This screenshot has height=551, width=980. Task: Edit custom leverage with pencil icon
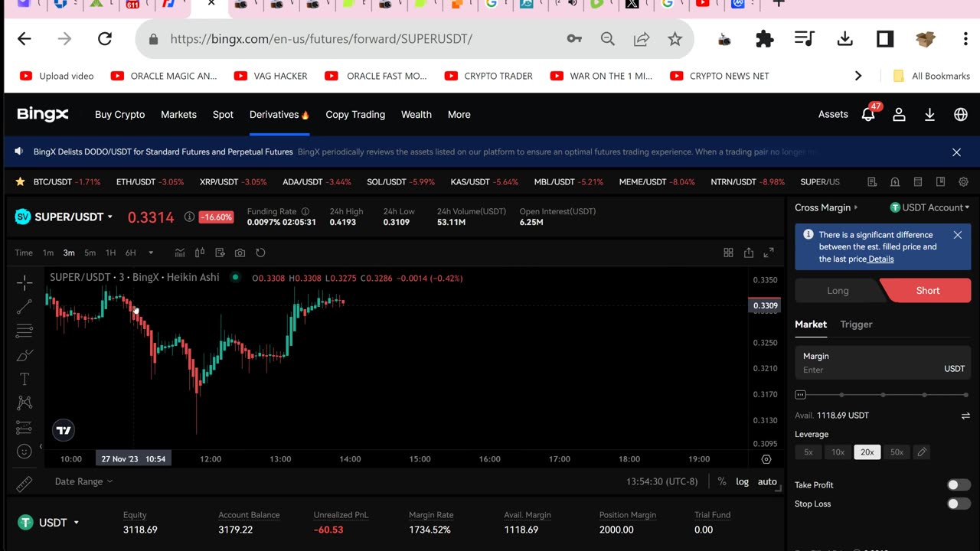[x=922, y=452]
